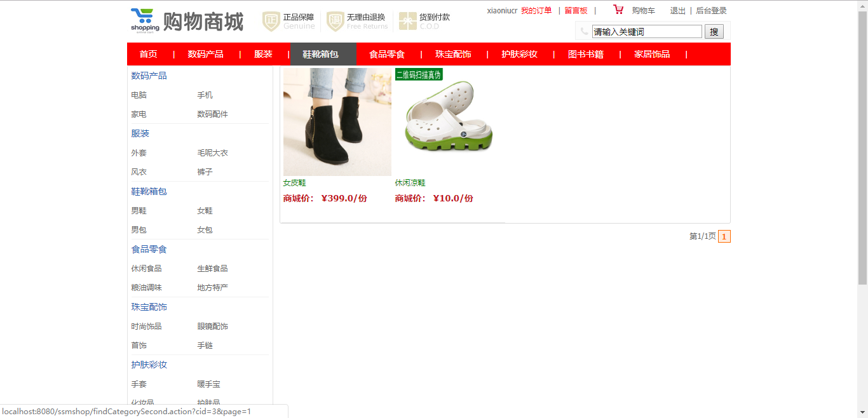The width and height of the screenshot is (868, 418).
Task: Open the 女皮鞋 product name link
Action: 294,183
